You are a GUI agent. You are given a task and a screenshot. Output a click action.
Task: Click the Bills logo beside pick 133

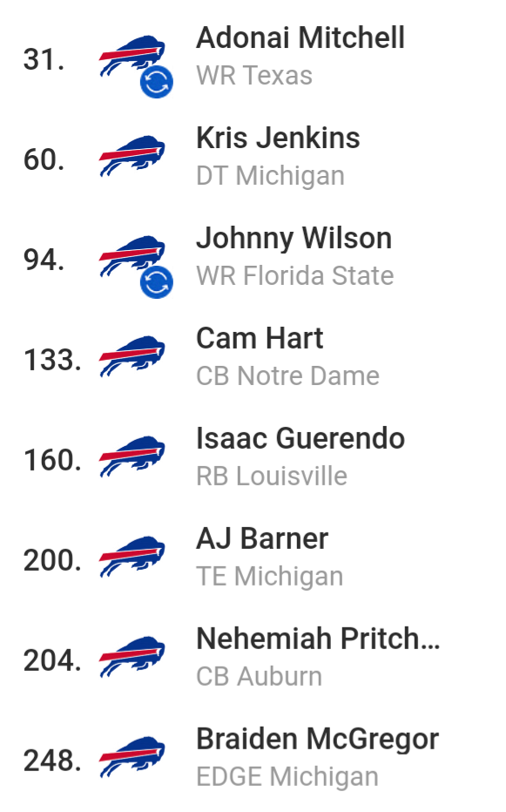[x=132, y=356]
